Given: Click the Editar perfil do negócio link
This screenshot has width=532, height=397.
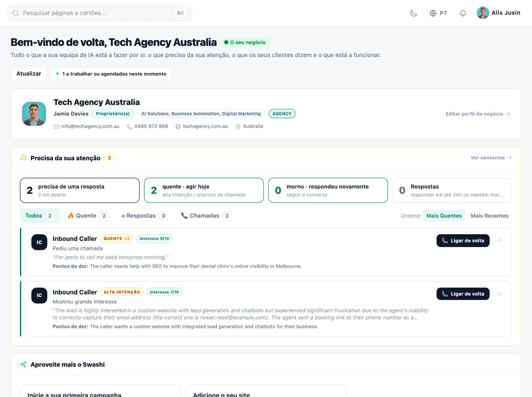Looking at the screenshot, I should click(478, 114).
